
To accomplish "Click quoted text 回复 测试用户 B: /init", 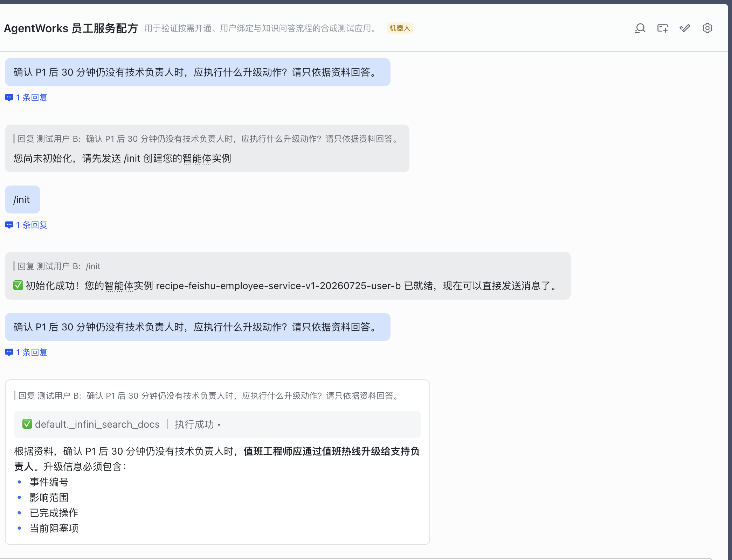I will click(59, 266).
